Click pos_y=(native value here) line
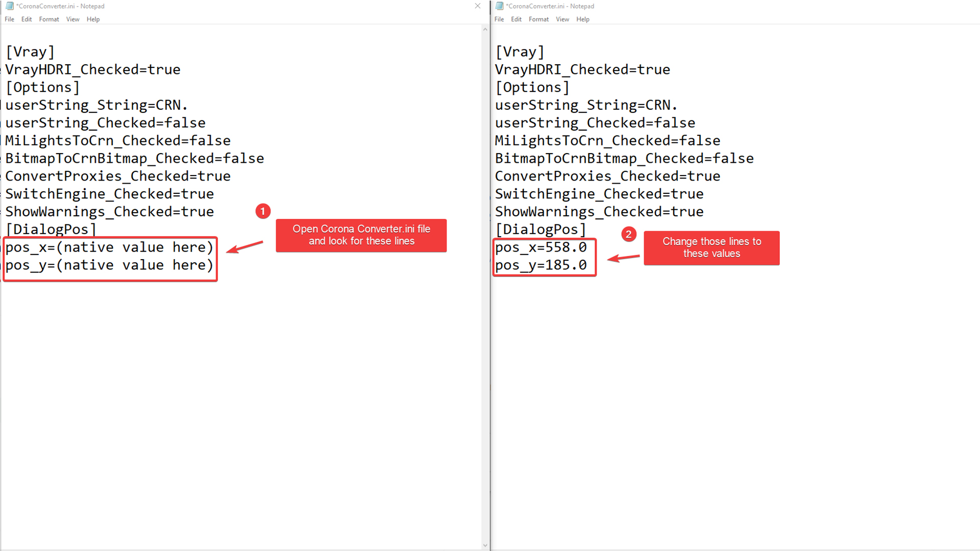 (x=109, y=266)
